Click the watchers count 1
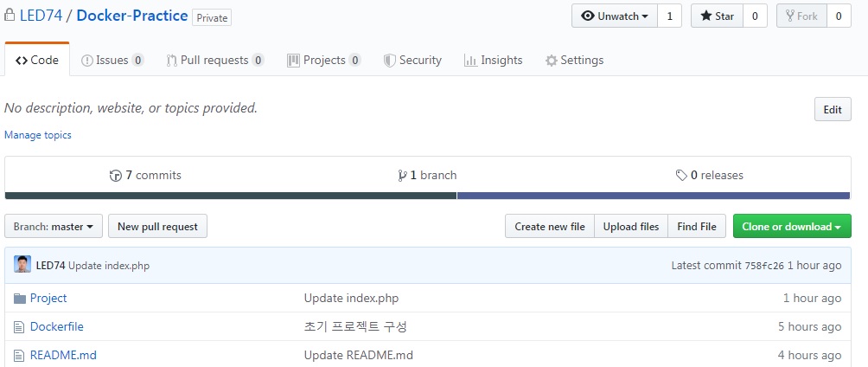Image resolution: width=868 pixels, height=367 pixels. click(x=669, y=16)
